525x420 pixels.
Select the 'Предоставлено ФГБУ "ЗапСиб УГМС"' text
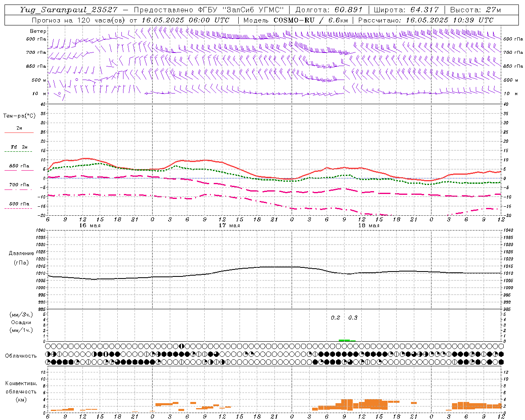pos(209,10)
